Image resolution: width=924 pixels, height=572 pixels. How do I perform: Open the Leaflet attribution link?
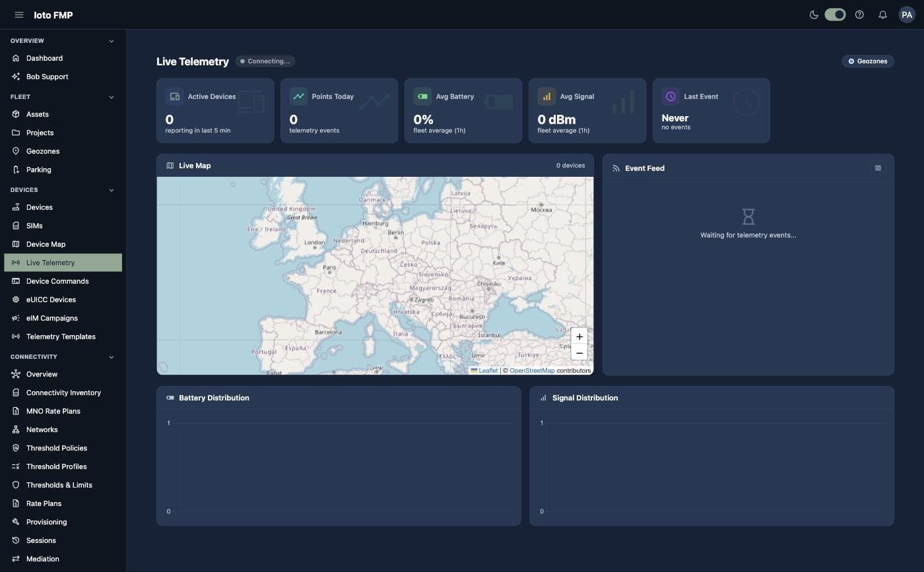(488, 371)
